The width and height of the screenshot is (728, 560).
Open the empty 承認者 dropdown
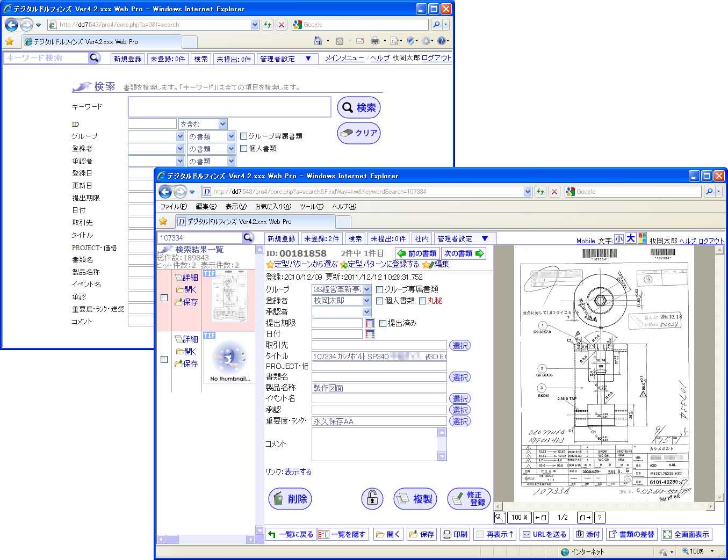366,312
